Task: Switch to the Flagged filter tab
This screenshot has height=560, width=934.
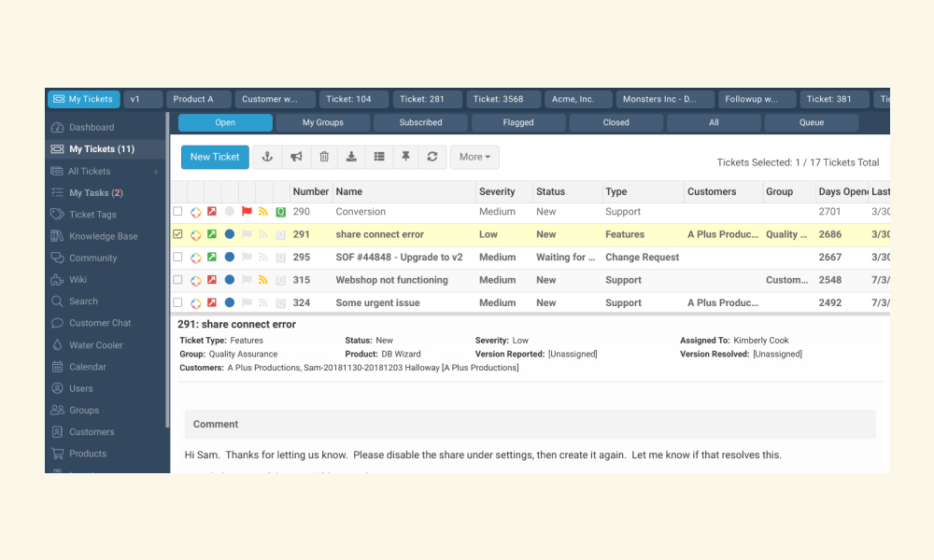Action: (x=518, y=122)
